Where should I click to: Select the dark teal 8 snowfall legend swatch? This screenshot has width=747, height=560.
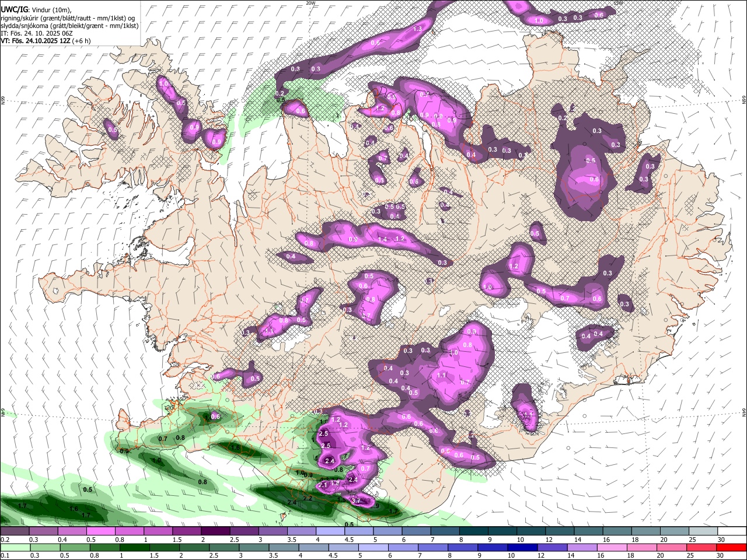[x=473, y=531]
